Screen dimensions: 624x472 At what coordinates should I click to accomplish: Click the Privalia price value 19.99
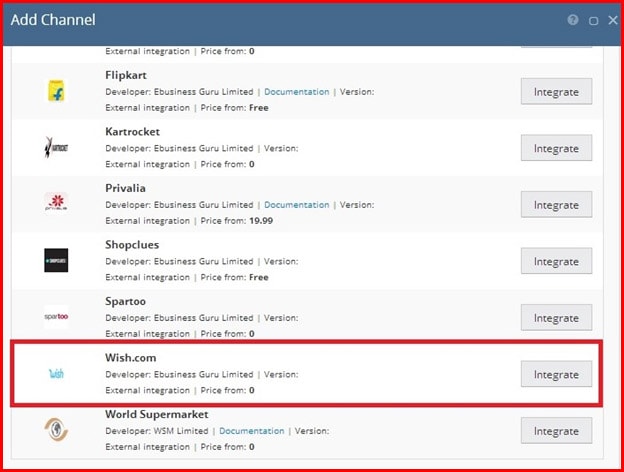[x=261, y=221]
